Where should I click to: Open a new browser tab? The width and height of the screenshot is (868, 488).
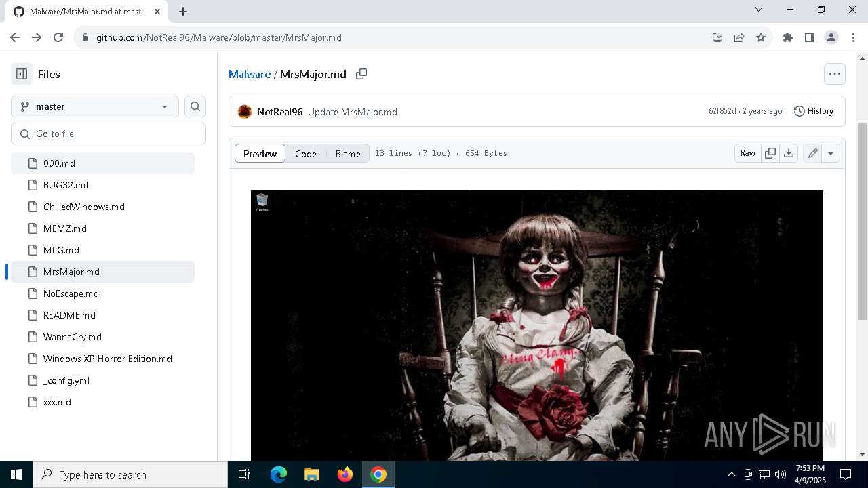pos(183,11)
